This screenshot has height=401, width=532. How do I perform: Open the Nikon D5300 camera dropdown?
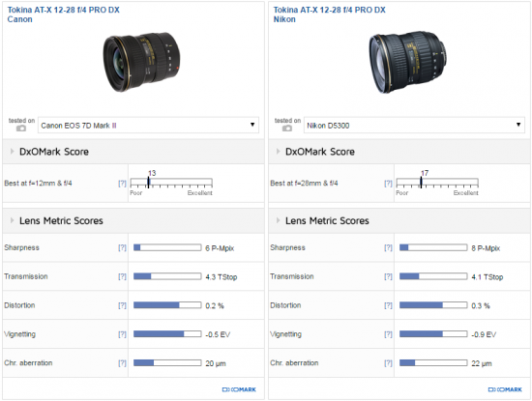[x=414, y=125]
